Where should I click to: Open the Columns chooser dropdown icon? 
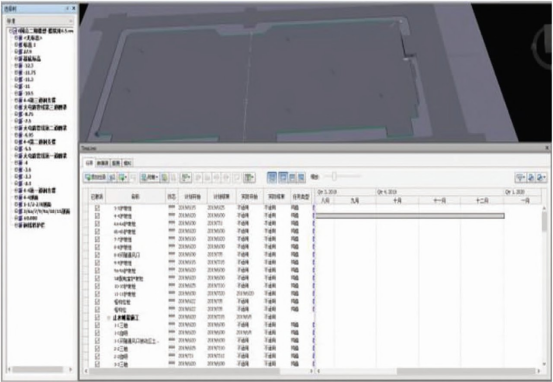pyautogui.click(x=249, y=177)
